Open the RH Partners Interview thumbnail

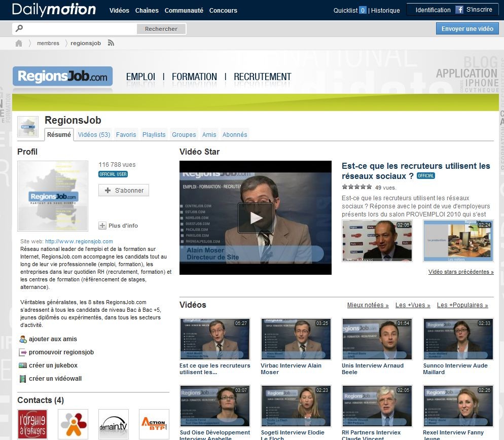point(377,406)
